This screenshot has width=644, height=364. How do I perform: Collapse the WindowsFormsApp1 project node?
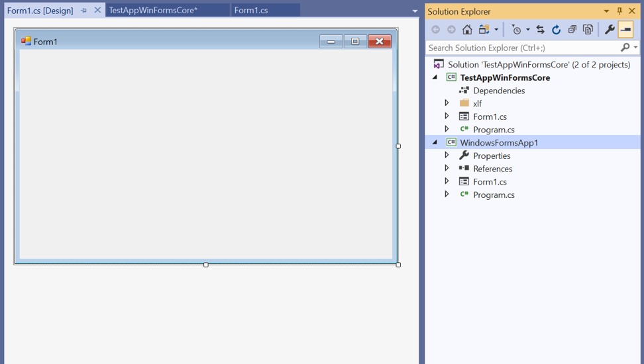pos(435,142)
